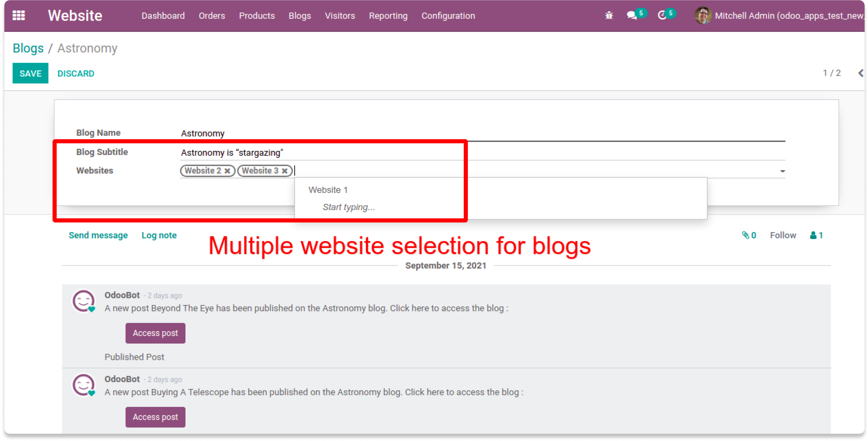
Task: Select Website 1 from dropdown list
Action: click(328, 190)
